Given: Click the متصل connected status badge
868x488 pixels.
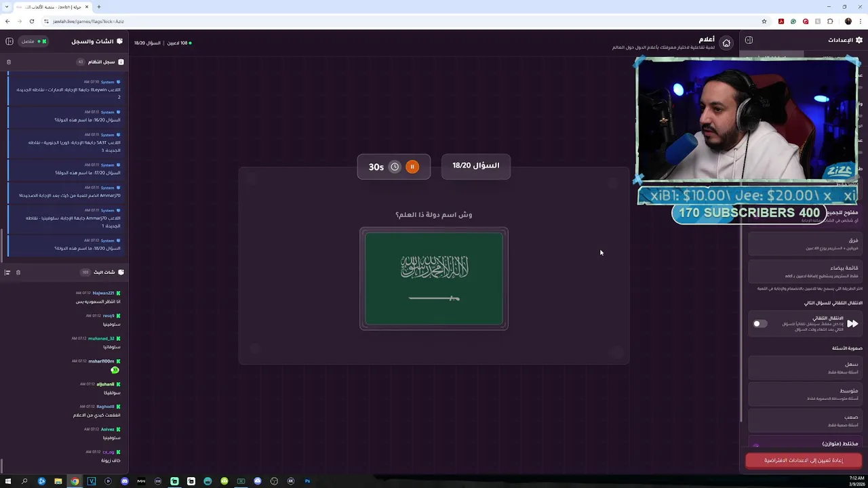Looking at the screenshot, I should [33, 41].
